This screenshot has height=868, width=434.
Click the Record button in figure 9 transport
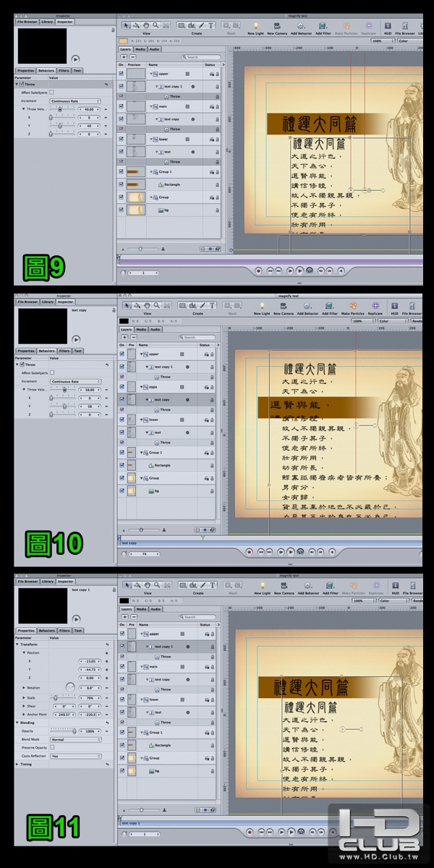(258, 270)
